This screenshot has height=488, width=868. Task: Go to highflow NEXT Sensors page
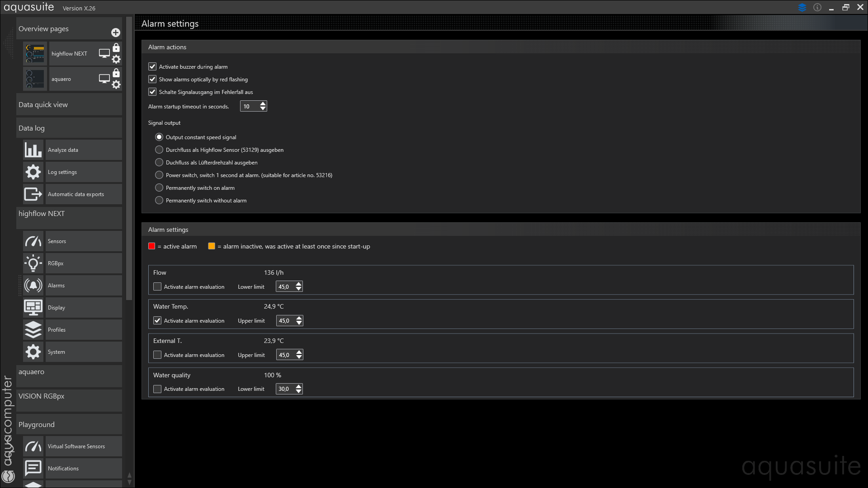point(84,241)
